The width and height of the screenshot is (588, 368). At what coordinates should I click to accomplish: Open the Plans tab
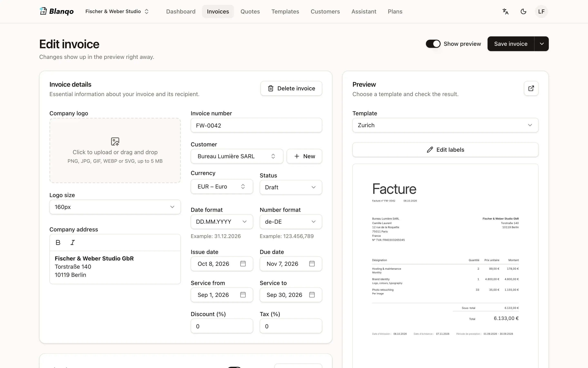point(395,11)
